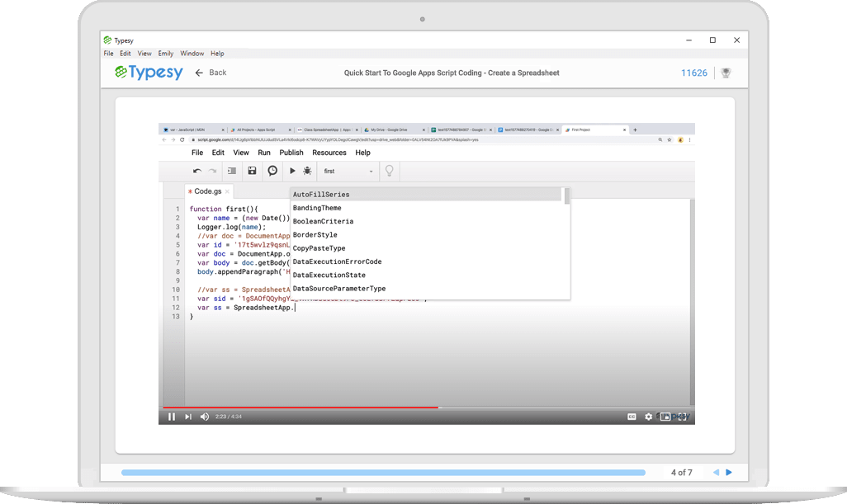The width and height of the screenshot is (847, 504).
Task: Close the First Project browser tab
Action: pos(624,130)
